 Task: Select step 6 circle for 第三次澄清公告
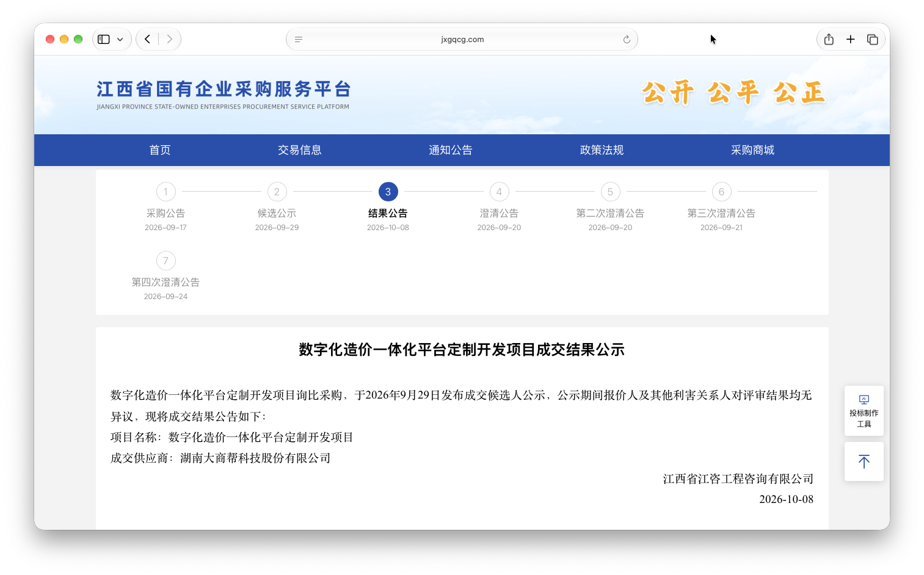point(721,192)
